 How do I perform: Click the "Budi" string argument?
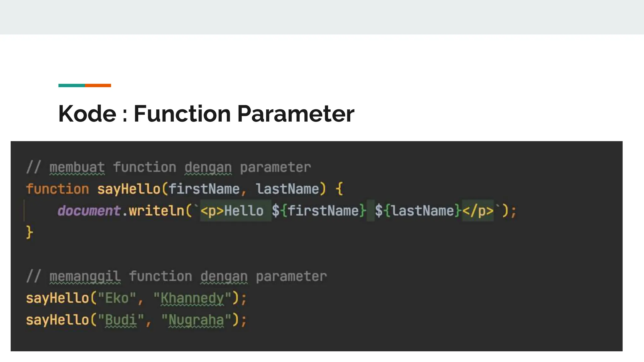[x=121, y=320]
